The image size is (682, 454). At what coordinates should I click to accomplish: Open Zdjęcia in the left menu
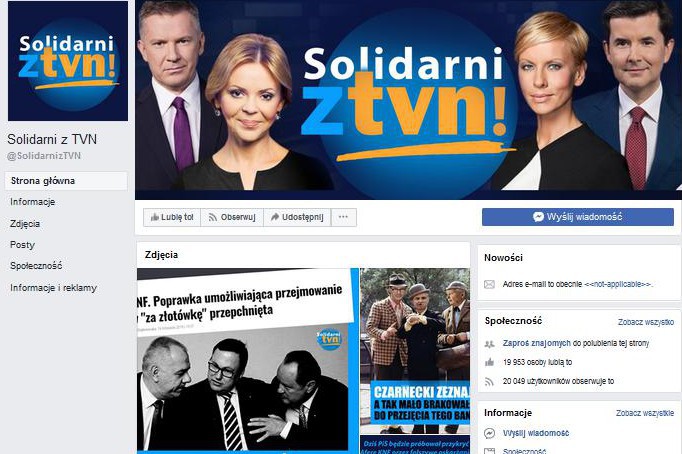pyautogui.click(x=25, y=224)
